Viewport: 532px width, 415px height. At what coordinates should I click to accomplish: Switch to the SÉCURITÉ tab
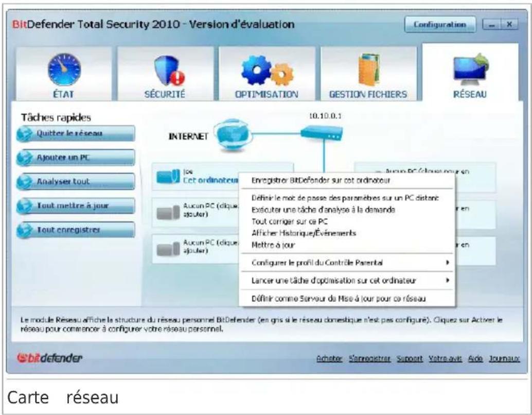pos(165,73)
